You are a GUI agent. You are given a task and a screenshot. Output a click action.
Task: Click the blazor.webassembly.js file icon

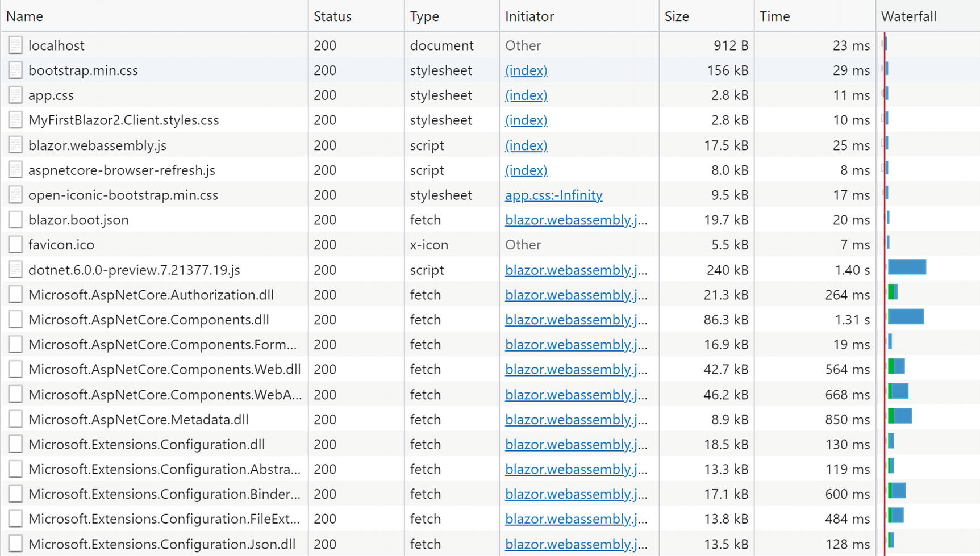coord(15,145)
